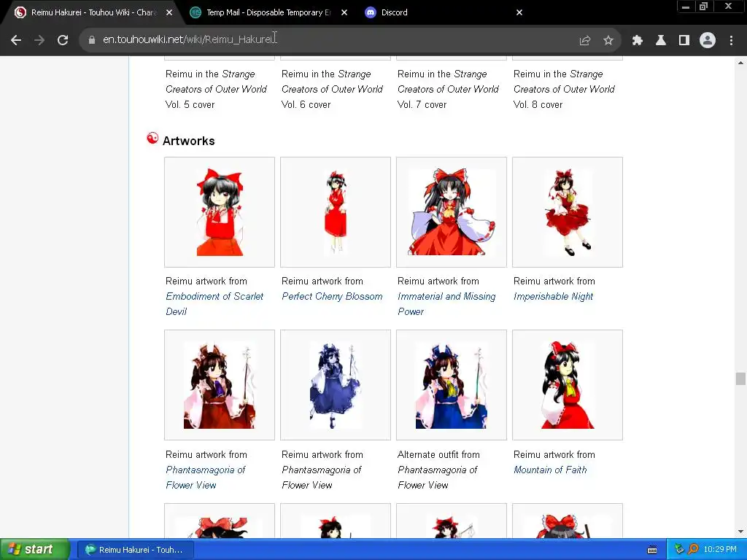Click the network tray icon
This screenshot has height=560, width=747.
679,550
